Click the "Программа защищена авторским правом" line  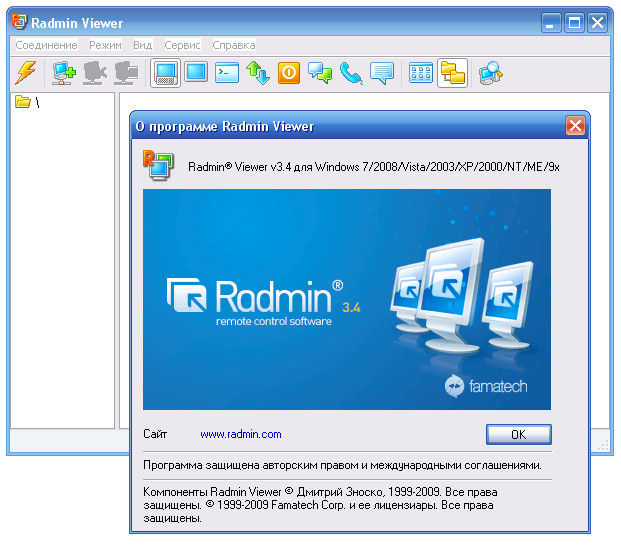coord(342,465)
